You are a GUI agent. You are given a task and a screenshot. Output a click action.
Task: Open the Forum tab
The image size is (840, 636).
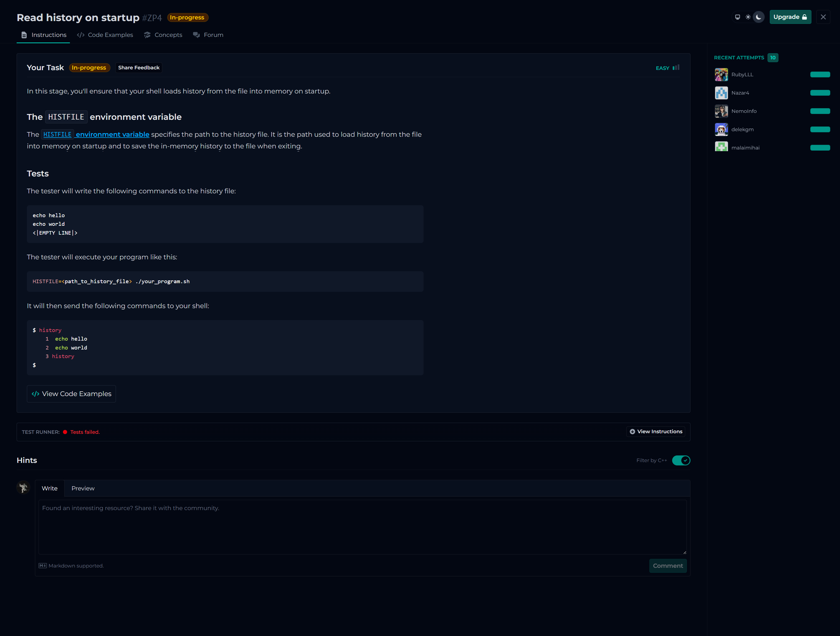pyautogui.click(x=208, y=35)
